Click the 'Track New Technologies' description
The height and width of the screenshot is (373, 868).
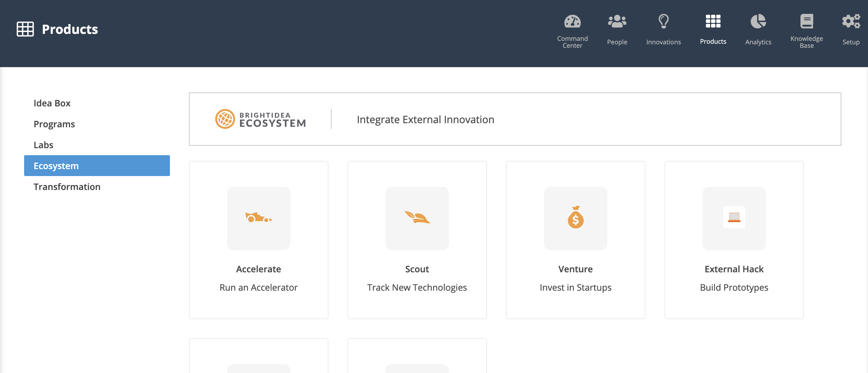coord(417,287)
